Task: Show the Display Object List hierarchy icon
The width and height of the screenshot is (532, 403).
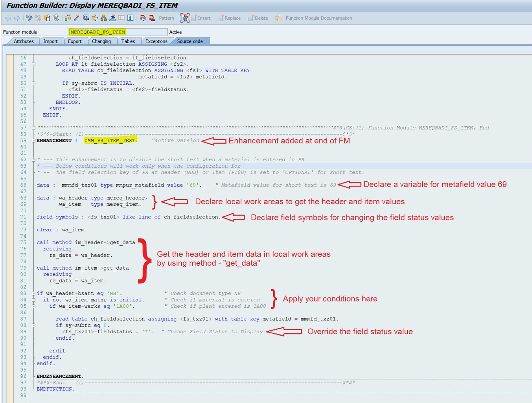Action: [x=103, y=18]
